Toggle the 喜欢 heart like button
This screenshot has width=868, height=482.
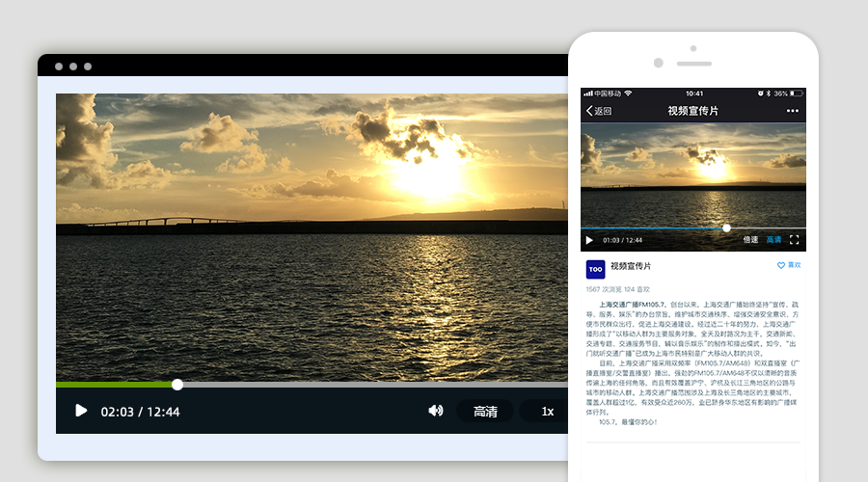click(x=789, y=265)
